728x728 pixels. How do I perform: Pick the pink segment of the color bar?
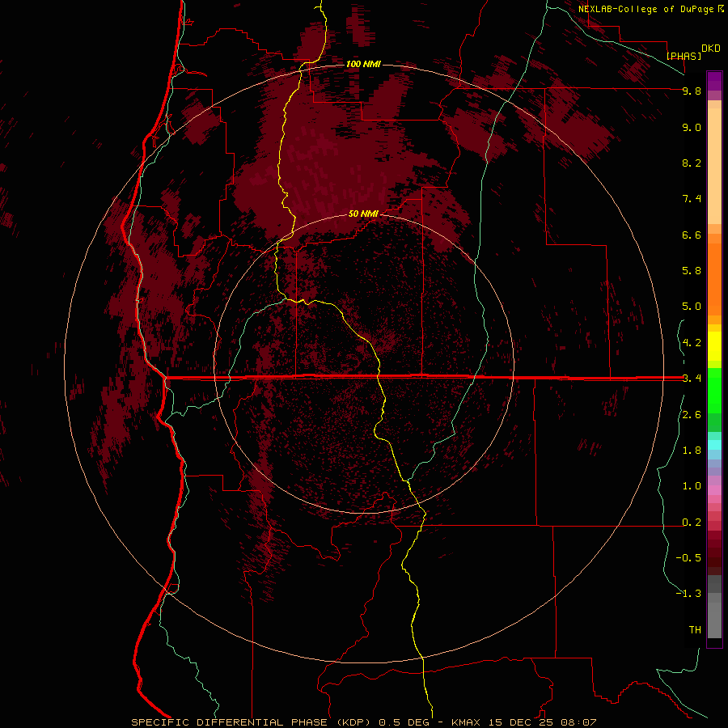714,490
